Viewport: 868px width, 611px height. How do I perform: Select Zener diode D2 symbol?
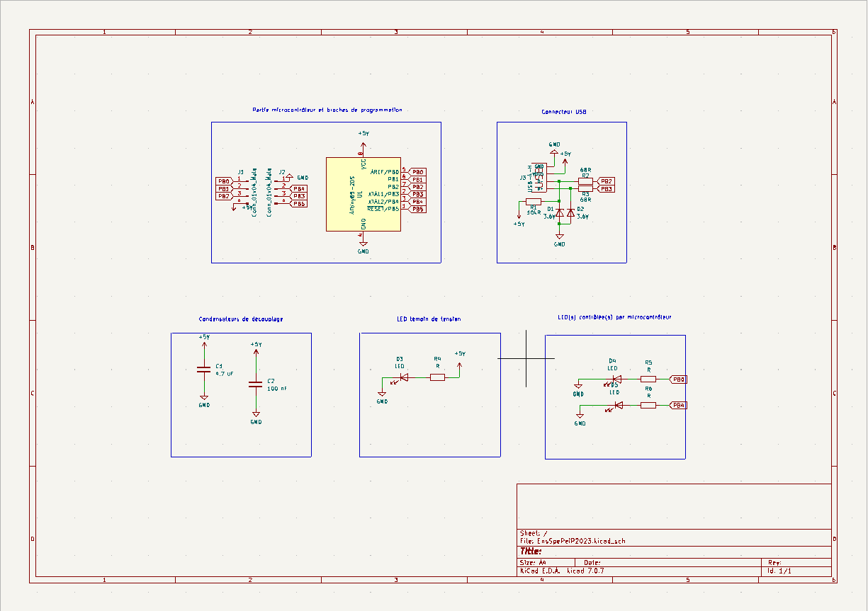[x=570, y=213]
